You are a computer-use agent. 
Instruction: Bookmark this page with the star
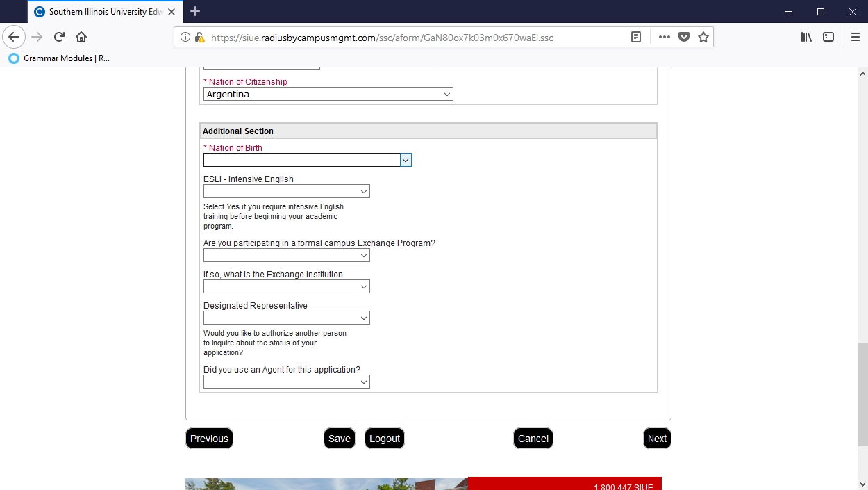(x=703, y=38)
